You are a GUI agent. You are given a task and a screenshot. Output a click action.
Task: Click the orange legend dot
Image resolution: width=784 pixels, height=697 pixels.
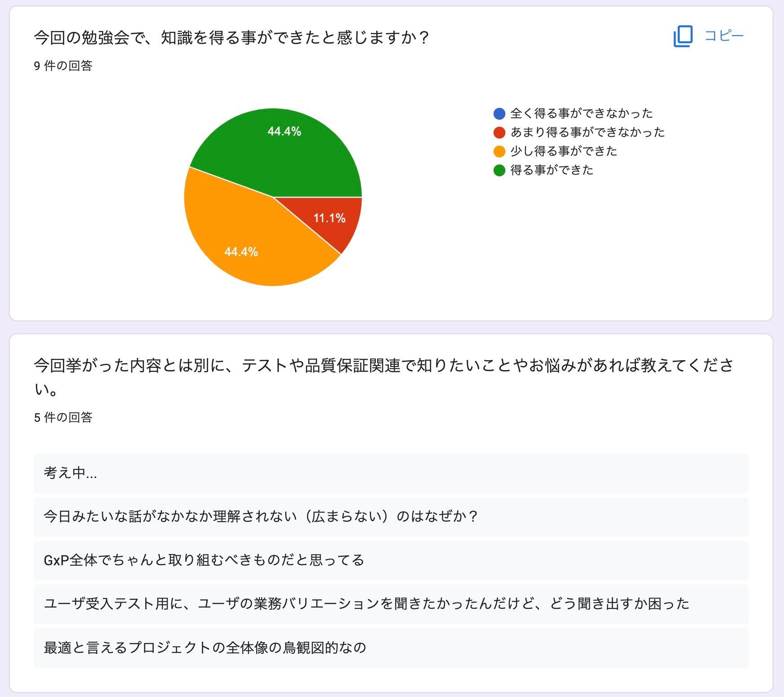pyautogui.click(x=499, y=151)
